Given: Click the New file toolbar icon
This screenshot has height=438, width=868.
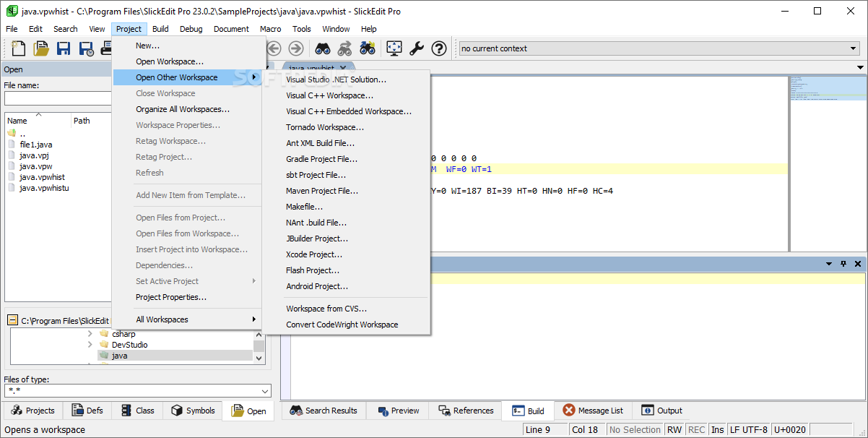Looking at the screenshot, I should [x=19, y=48].
